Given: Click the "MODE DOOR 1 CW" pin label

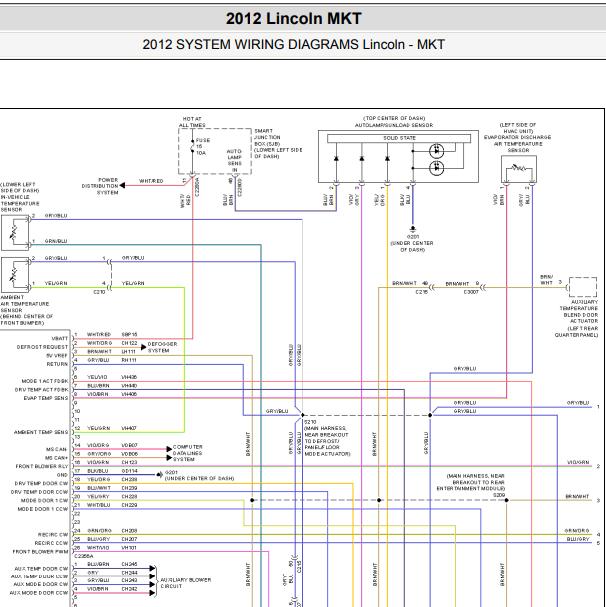Looking at the screenshot, I should click(x=45, y=500).
